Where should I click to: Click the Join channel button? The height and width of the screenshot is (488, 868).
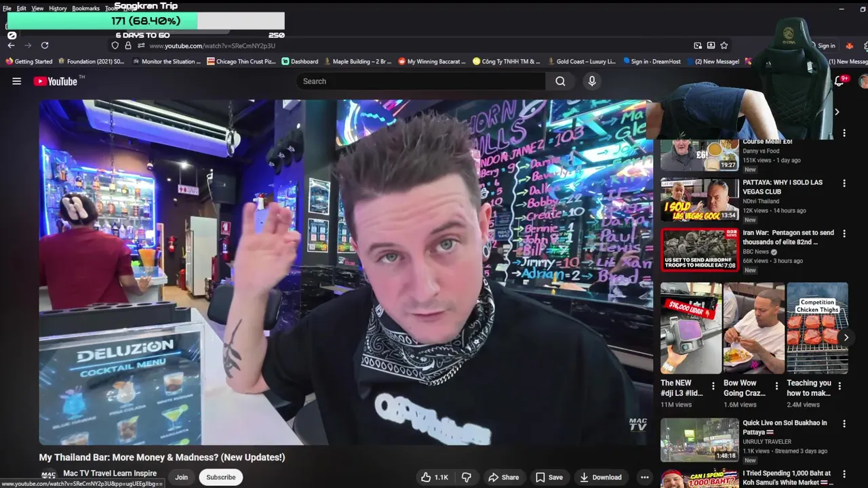coord(181,477)
